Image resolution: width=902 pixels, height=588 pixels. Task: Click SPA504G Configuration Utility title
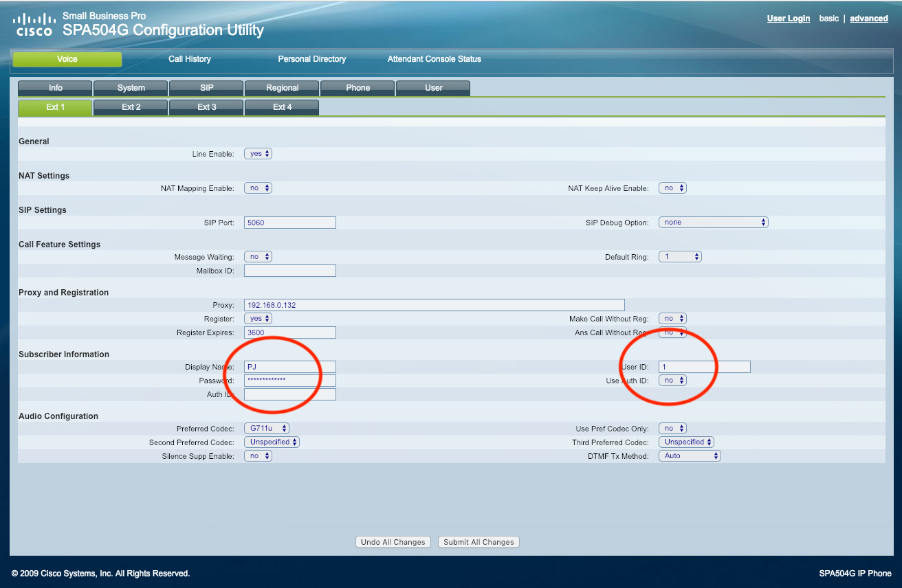tap(163, 30)
